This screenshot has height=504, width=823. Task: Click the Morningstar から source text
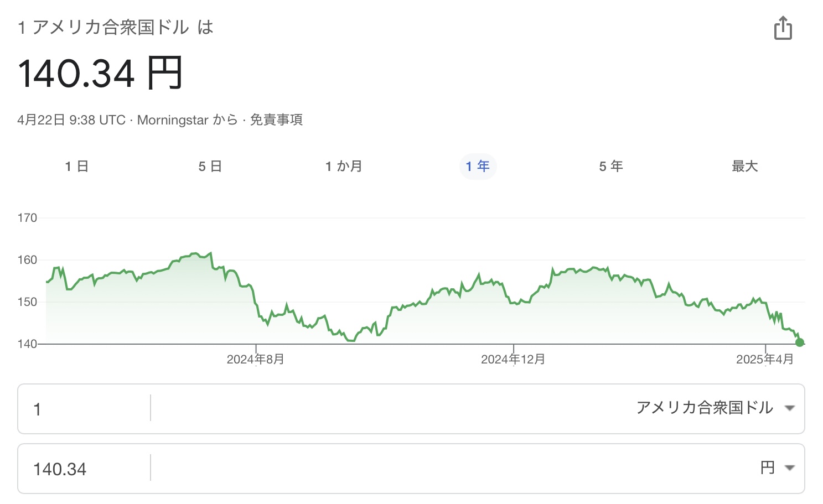pos(187,120)
